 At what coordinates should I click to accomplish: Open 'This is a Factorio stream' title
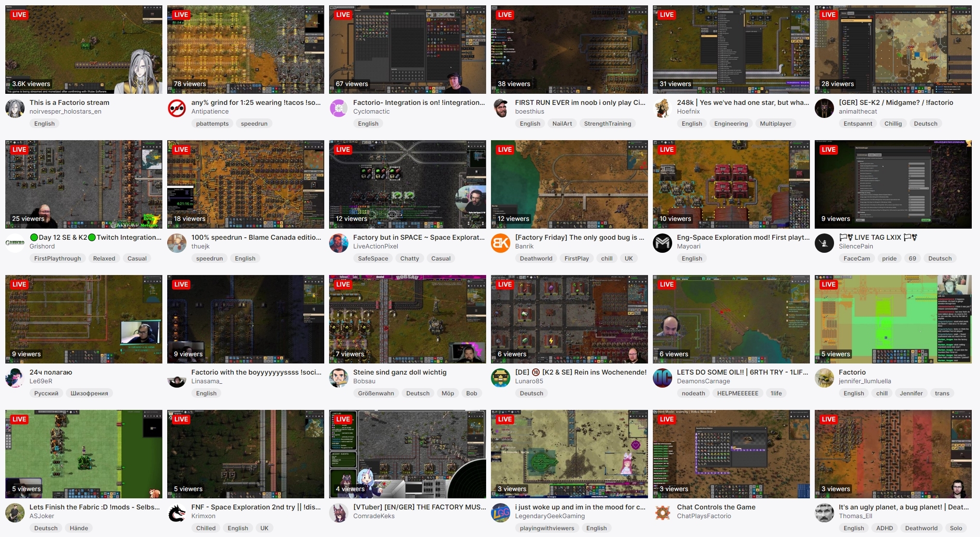coord(70,102)
